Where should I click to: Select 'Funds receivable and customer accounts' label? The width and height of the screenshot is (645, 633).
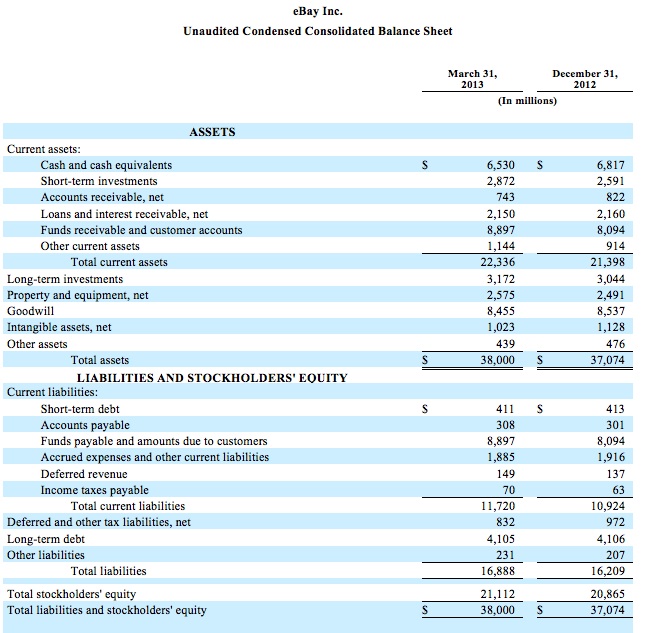(x=141, y=230)
